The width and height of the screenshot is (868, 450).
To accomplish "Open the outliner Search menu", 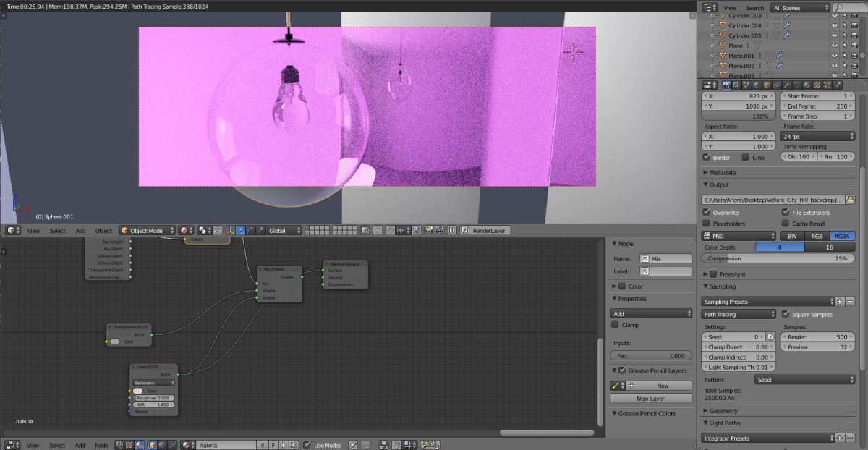I will (755, 7).
